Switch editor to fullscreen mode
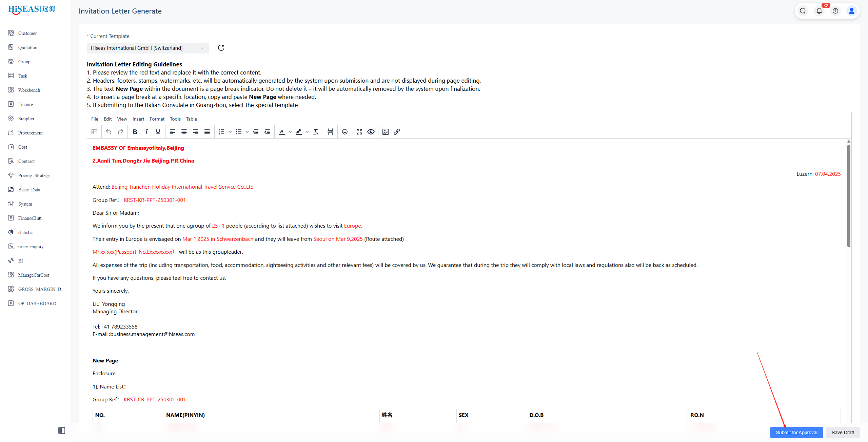The width and height of the screenshot is (868, 442). [x=359, y=132]
